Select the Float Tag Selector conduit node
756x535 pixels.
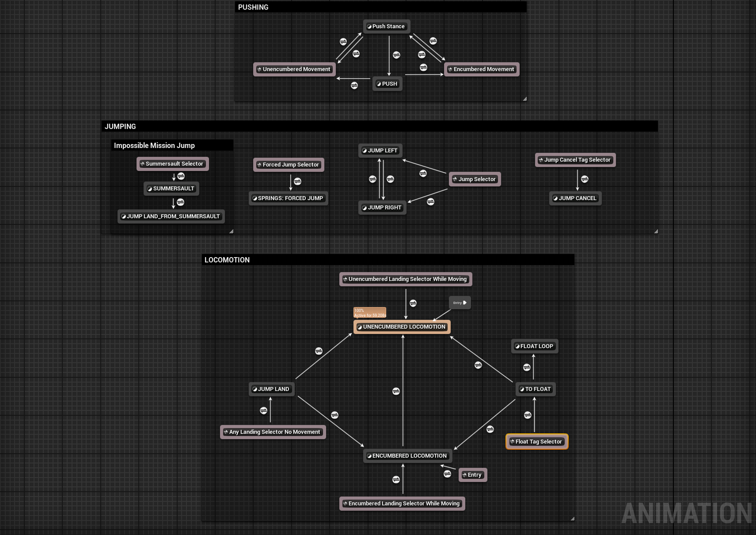[x=537, y=442]
